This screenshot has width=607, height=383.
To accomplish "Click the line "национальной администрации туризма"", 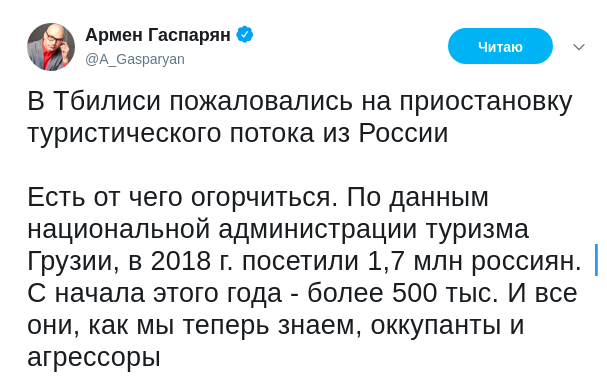I will (x=278, y=229).
